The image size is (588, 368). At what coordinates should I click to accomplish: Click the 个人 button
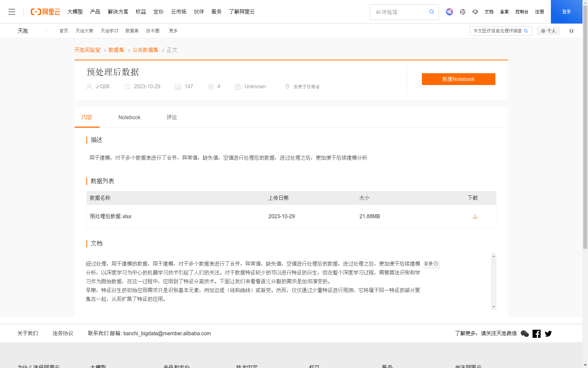click(548, 31)
